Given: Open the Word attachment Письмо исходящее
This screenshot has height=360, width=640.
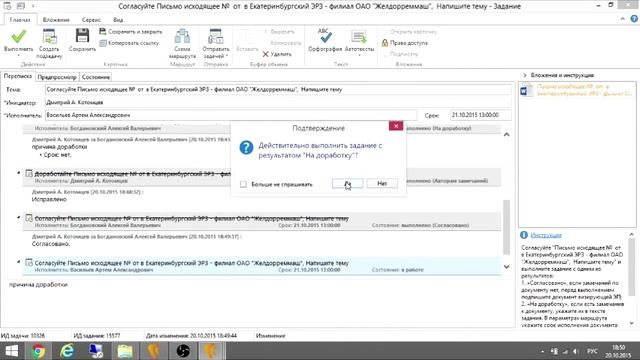Looking at the screenshot, I should click(x=577, y=90).
